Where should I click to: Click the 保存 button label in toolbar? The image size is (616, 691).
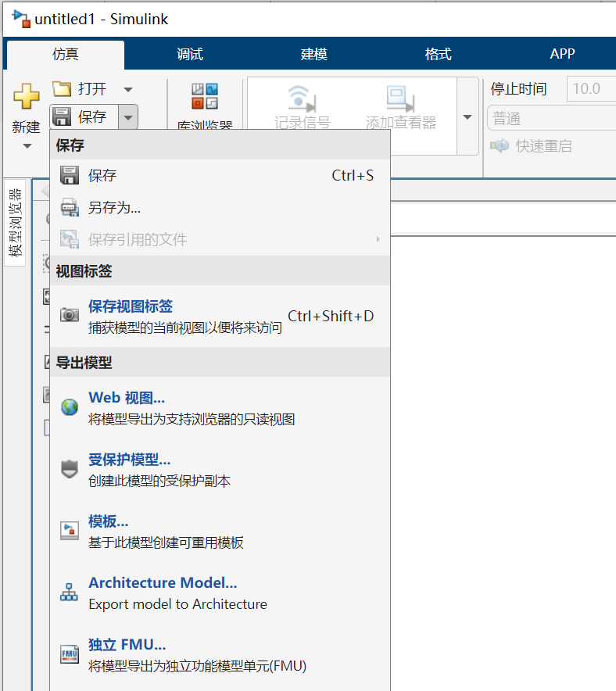(92, 116)
